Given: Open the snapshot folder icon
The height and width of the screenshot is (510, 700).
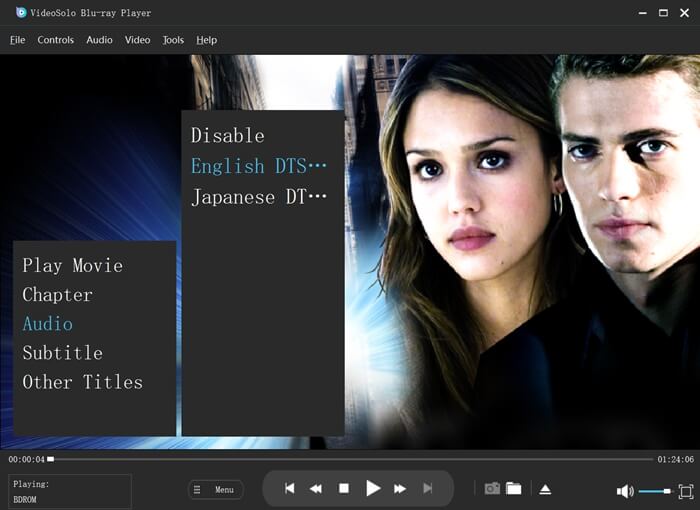Looking at the screenshot, I should point(513,489).
